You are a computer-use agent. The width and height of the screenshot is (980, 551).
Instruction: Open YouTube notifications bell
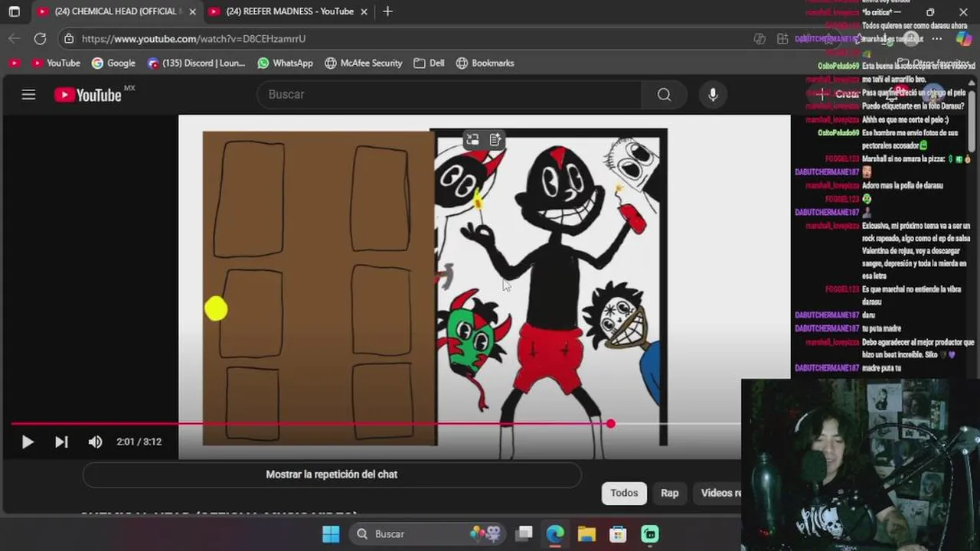(893, 94)
